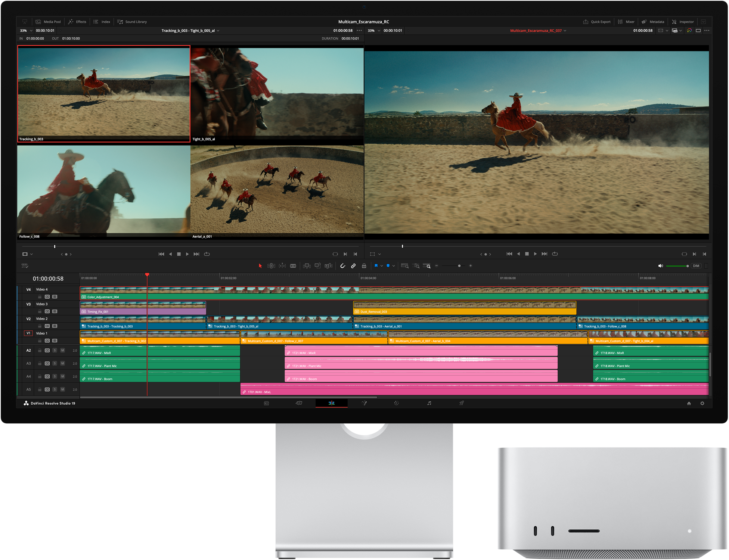Expand the Multicam_Escaramuza_RC_037 timeline dropdown
Screen dimensions: 729x560
pos(565,31)
